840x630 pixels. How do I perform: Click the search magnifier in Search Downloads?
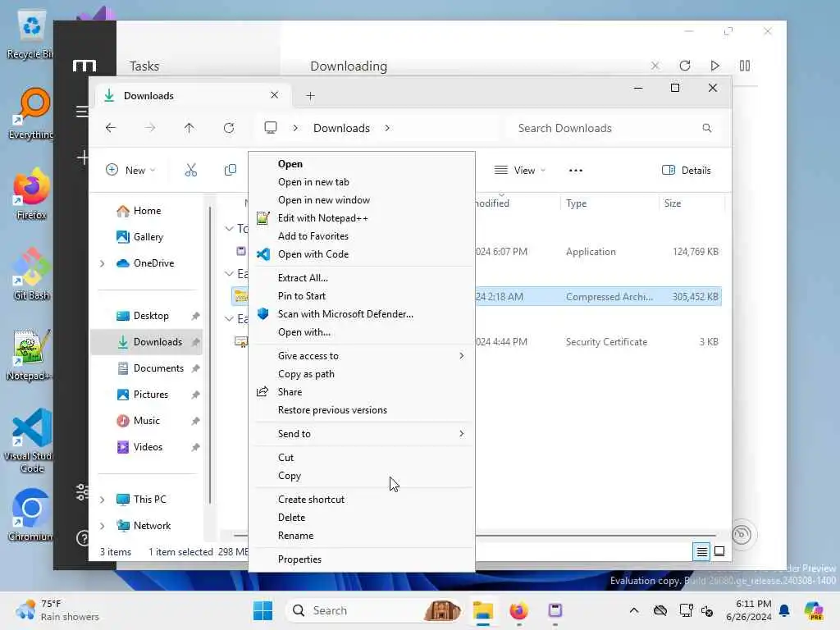706,128
